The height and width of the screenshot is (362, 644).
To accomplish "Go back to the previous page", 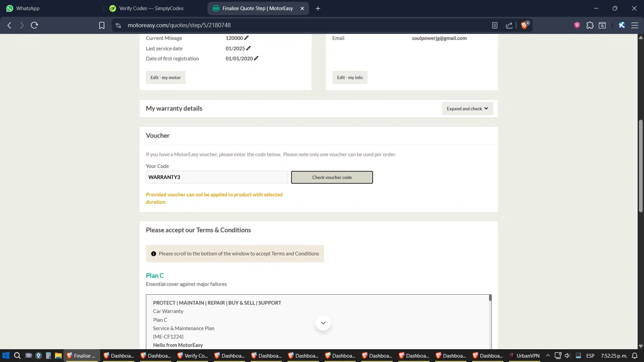I will pos(9,25).
